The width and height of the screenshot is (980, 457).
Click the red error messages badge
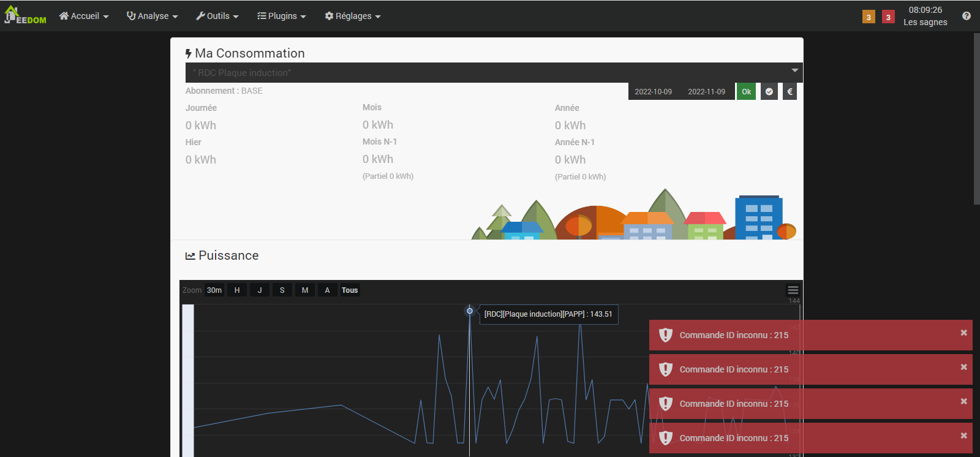click(x=888, y=17)
